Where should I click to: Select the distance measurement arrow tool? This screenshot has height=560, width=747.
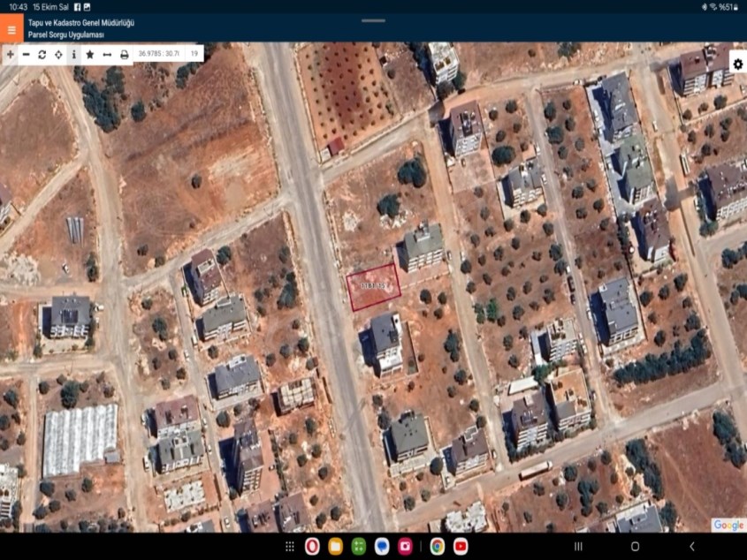[x=107, y=55]
